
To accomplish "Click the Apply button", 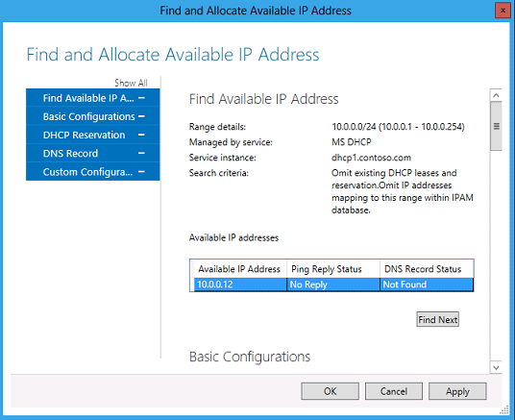I will 457,391.
